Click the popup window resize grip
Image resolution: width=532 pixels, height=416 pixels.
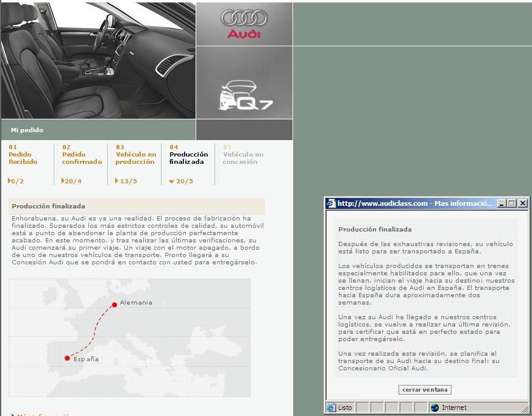(x=525, y=408)
